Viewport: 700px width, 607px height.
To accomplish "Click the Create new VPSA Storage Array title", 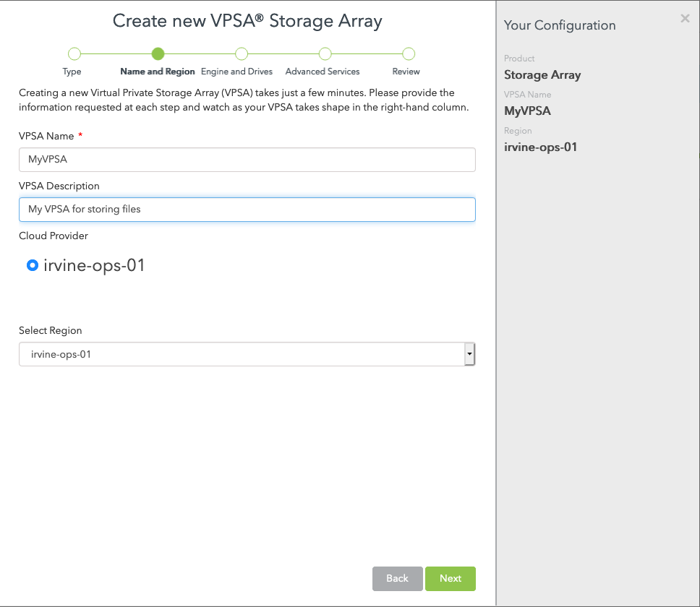I will pyautogui.click(x=247, y=21).
